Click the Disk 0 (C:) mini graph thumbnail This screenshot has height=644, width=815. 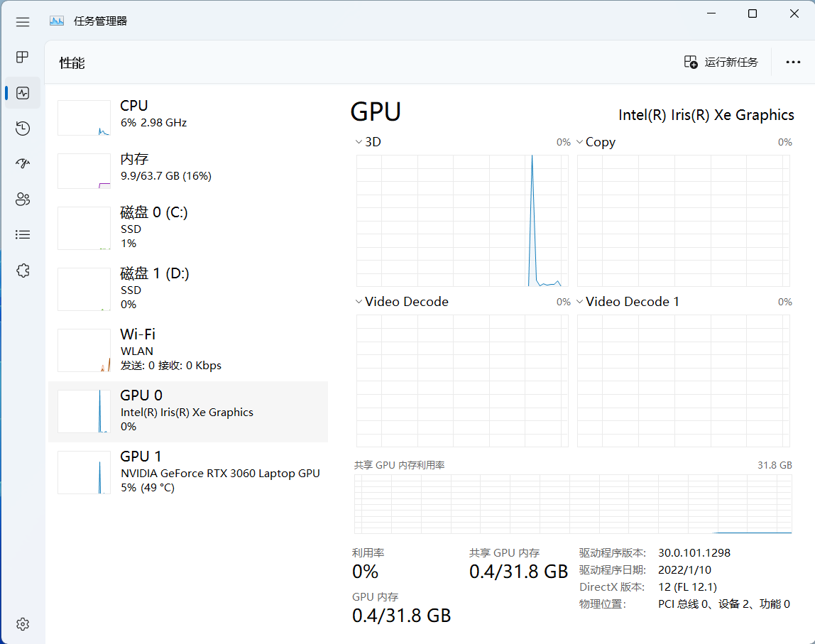pos(84,228)
